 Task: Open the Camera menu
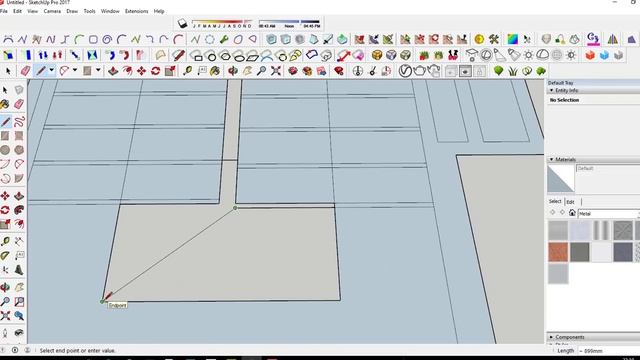click(52, 11)
